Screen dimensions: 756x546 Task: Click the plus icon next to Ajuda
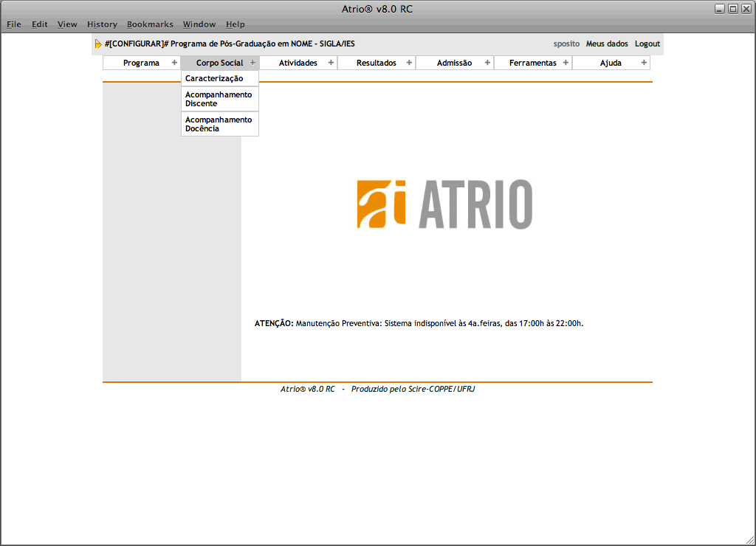tap(644, 63)
